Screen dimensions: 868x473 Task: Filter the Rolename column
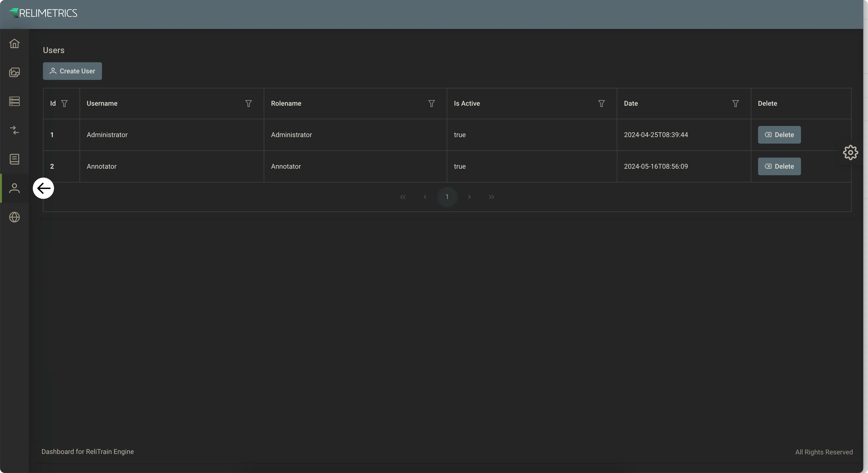(431, 104)
